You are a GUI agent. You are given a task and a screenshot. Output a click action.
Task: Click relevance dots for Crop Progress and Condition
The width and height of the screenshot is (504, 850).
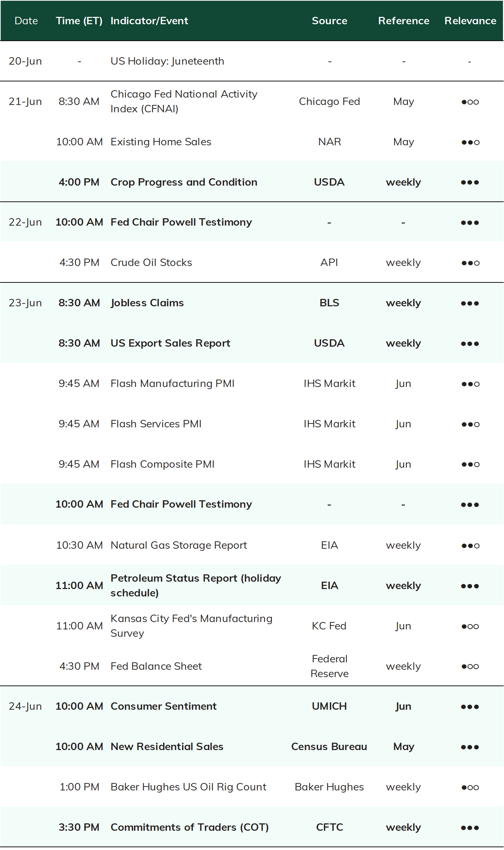point(470,182)
